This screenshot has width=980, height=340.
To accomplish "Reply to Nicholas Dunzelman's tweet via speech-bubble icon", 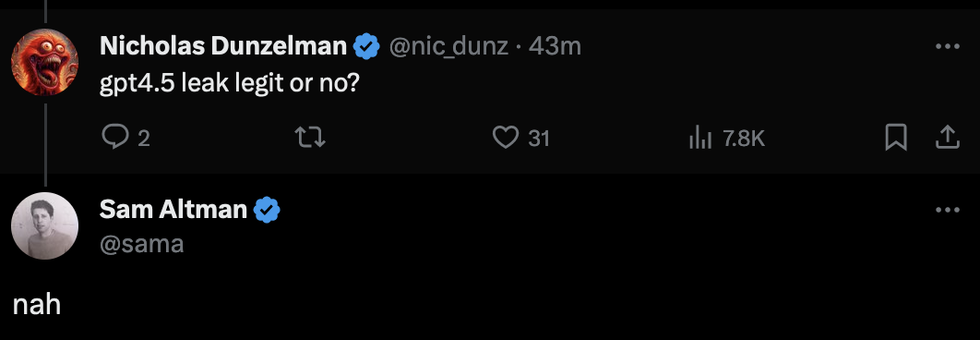I will point(115,137).
